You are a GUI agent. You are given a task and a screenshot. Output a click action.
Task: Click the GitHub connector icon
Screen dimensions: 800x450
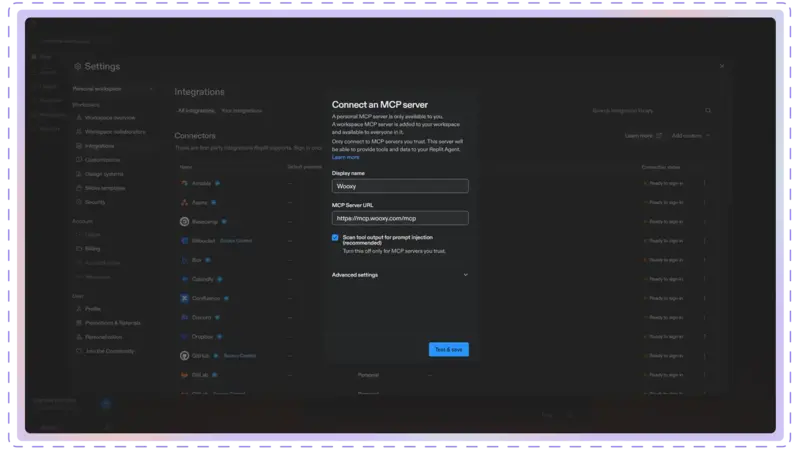[x=184, y=356]
